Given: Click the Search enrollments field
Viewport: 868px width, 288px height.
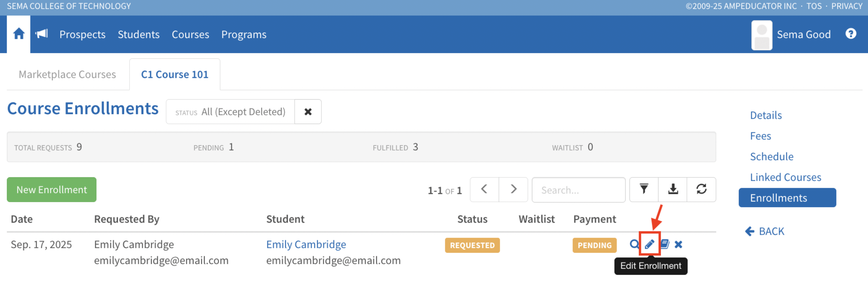Looking at the screenshot, I should pyautogui.click(x=578, y=190).
